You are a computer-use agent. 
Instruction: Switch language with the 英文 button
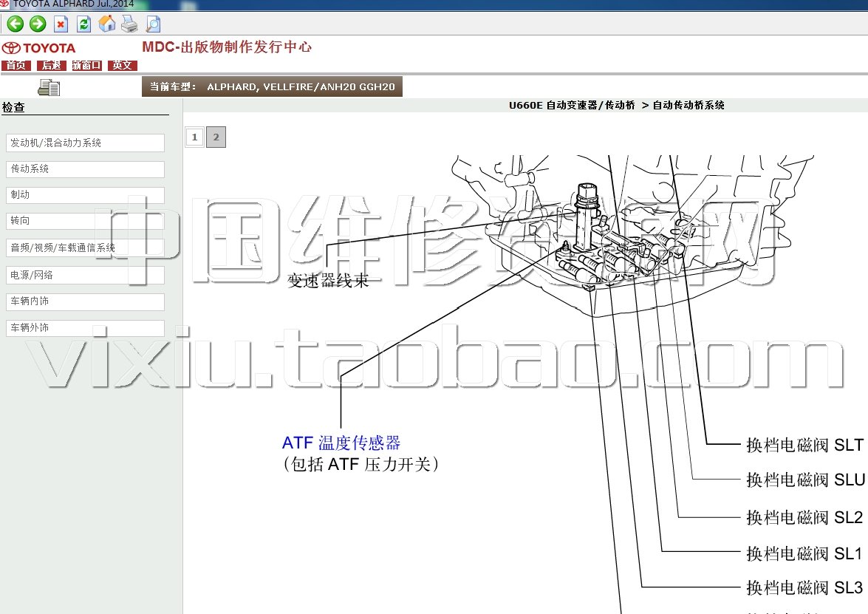coord(123,65)
